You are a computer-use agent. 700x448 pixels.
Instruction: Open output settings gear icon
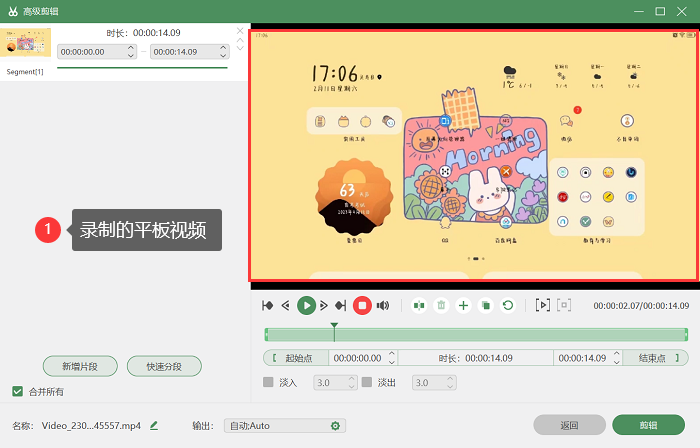(x=335, y=426)
